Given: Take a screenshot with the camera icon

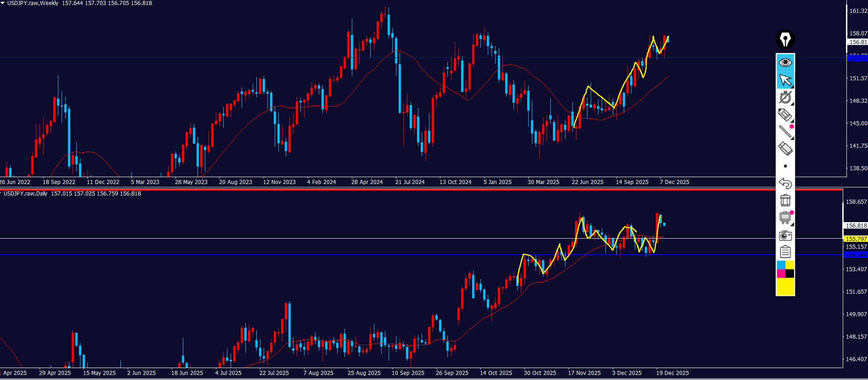Looking at the screenshot, I should [785, 235].
